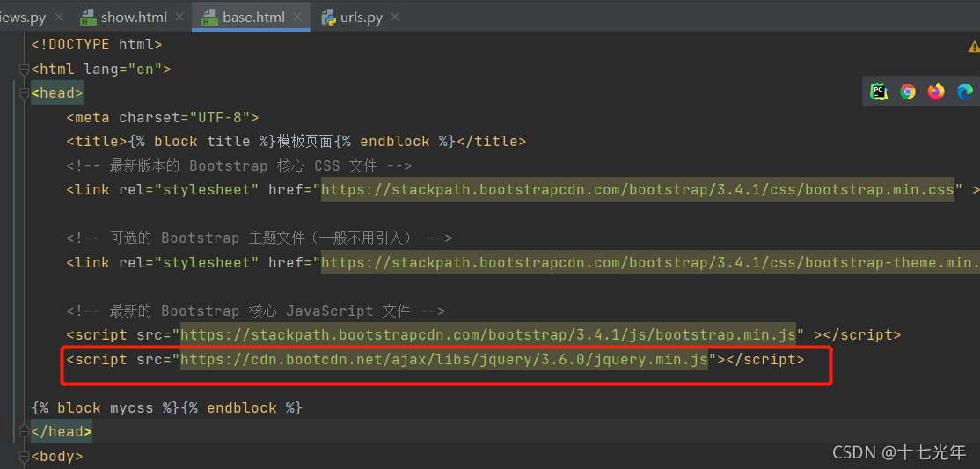The height and width of the screenshot is (469, 980).
Task: Collapse the opening head tag fold
Action: [x=24, y=94]
